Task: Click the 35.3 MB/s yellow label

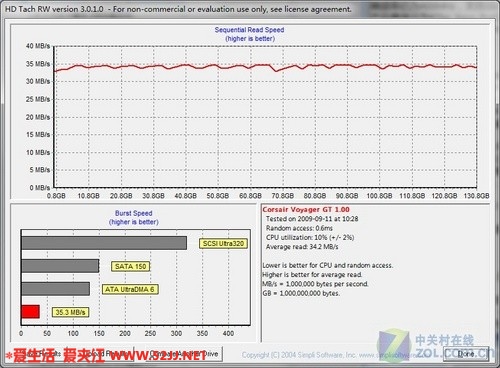Action: tap(70, 312)
